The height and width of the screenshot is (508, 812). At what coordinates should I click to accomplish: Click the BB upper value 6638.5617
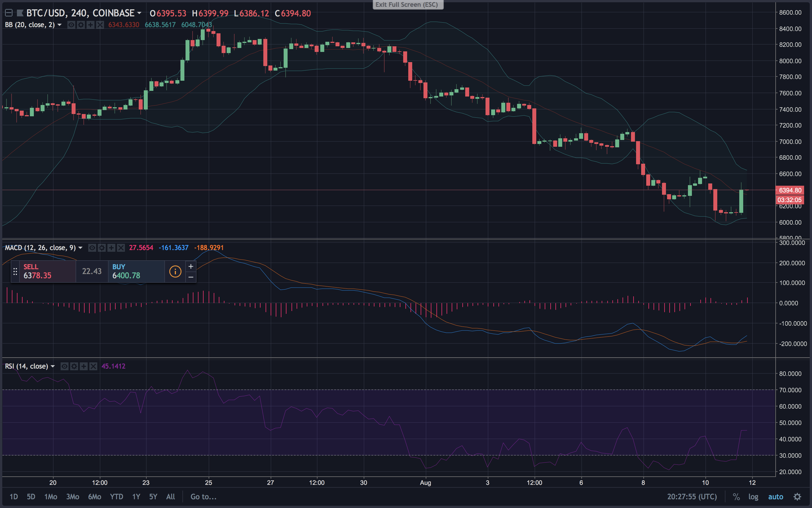(160, 25)
